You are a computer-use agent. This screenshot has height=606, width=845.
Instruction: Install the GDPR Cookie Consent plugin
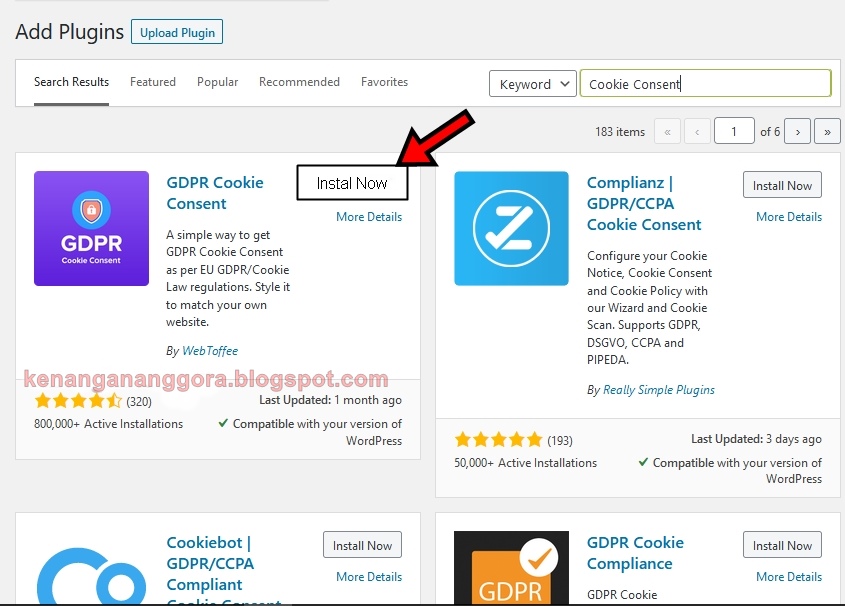[x=352, y=183]
